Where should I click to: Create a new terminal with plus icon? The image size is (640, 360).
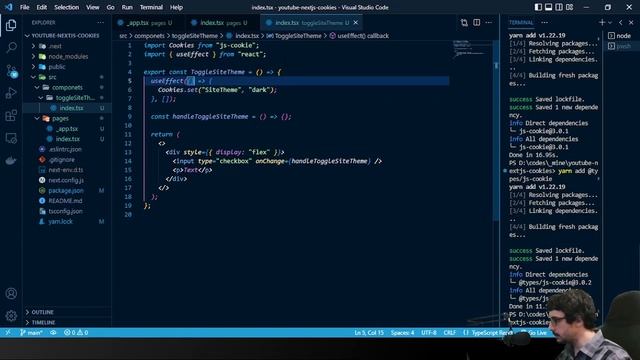[602, 22]
